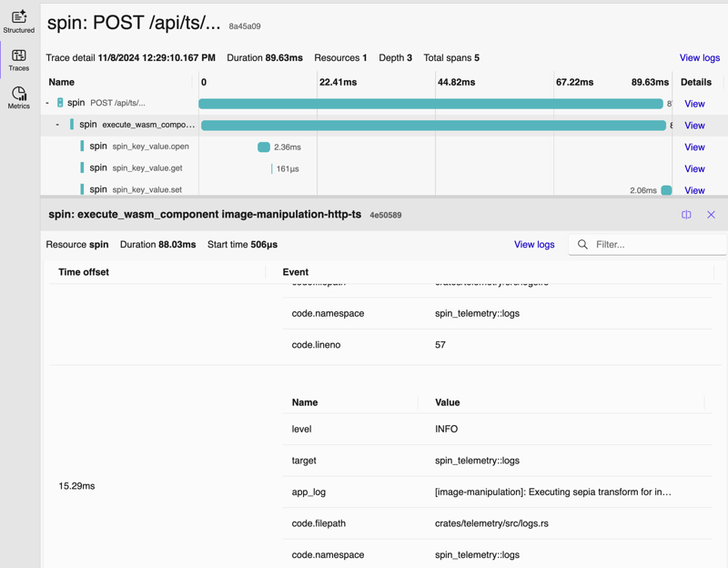Select the spin_key_value.set timeline bar
728x568 pixels.
pos(666,190)
